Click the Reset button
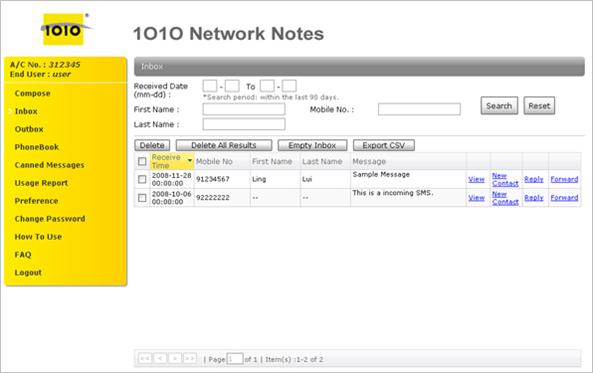This screenshot has height=373, width=593. 539,106
